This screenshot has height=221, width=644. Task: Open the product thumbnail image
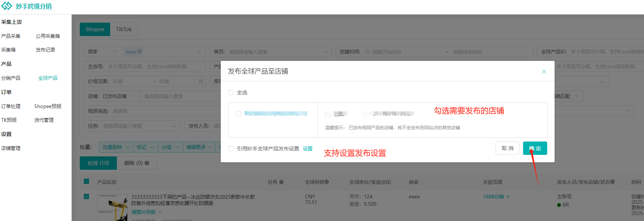[113, 207]
